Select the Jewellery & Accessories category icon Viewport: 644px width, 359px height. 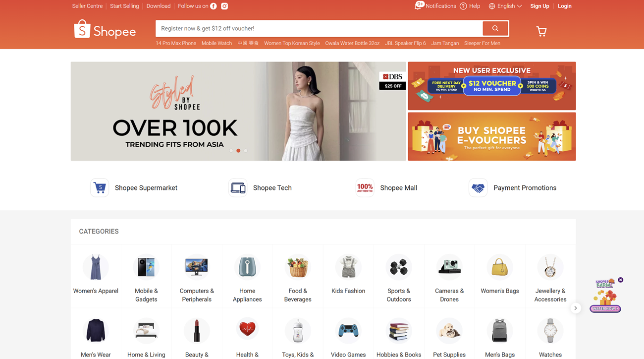550,267
